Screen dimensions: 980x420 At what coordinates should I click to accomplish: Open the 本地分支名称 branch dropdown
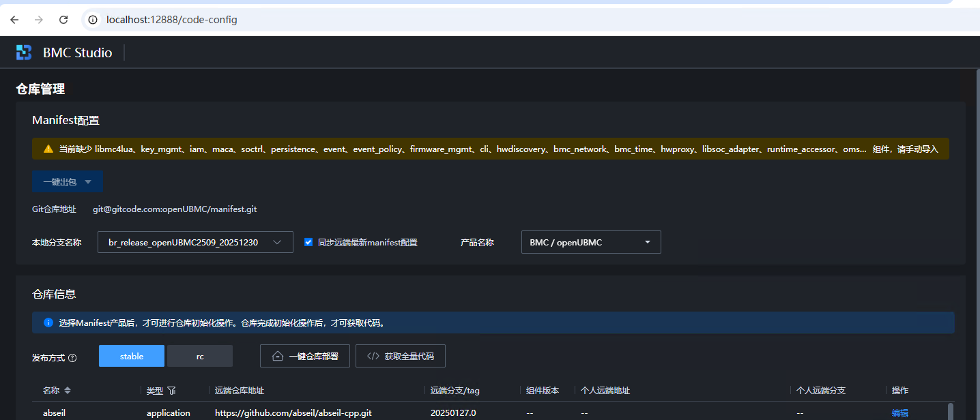tap(195, 242)
